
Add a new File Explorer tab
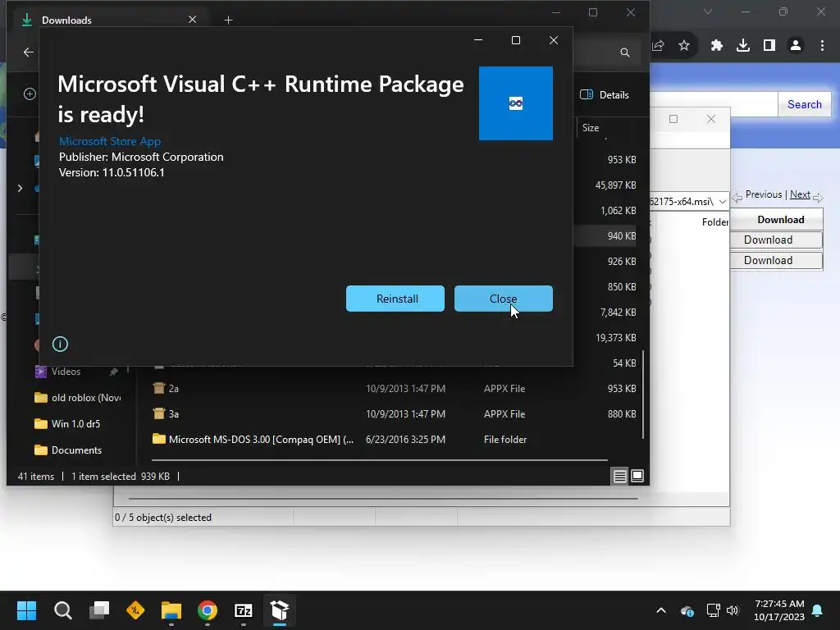pos(229,21)
